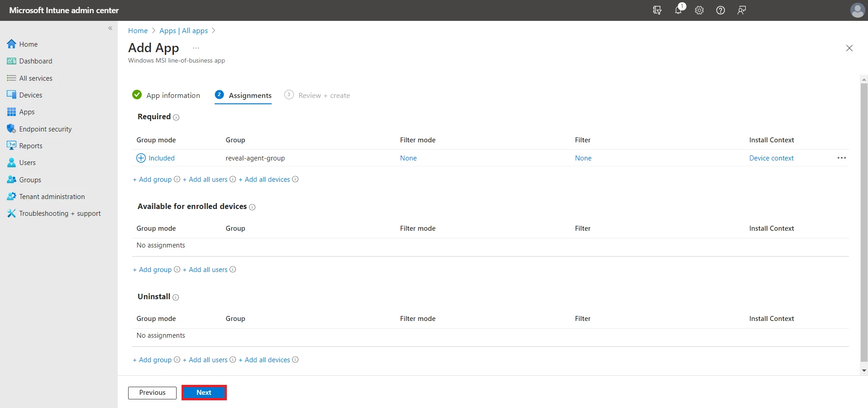Click the Filter None link
The width and height of the screenshot is (868, 408).
coord(583,158)
